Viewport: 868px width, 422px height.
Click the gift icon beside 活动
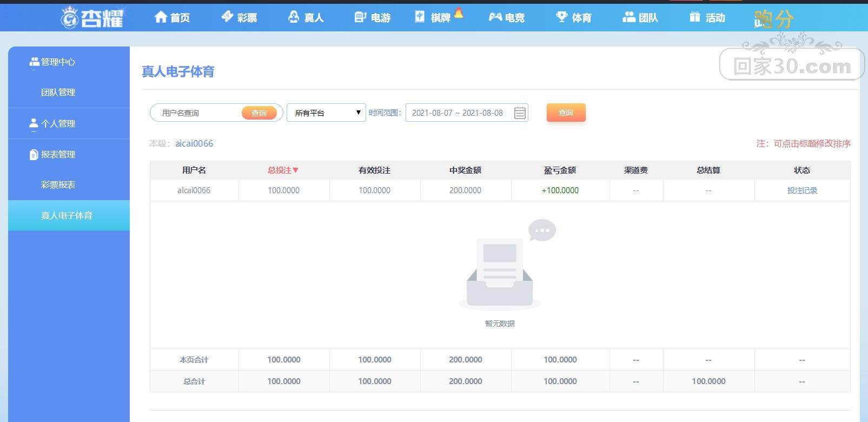tap(695, 17)
